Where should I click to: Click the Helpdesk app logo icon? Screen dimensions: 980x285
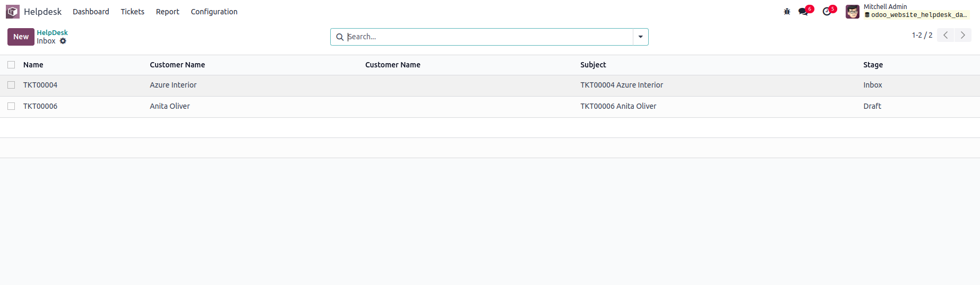coord(13,12)
